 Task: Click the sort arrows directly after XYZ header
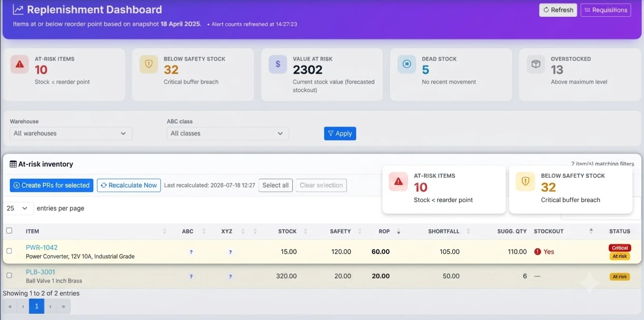tap(243, 232)
